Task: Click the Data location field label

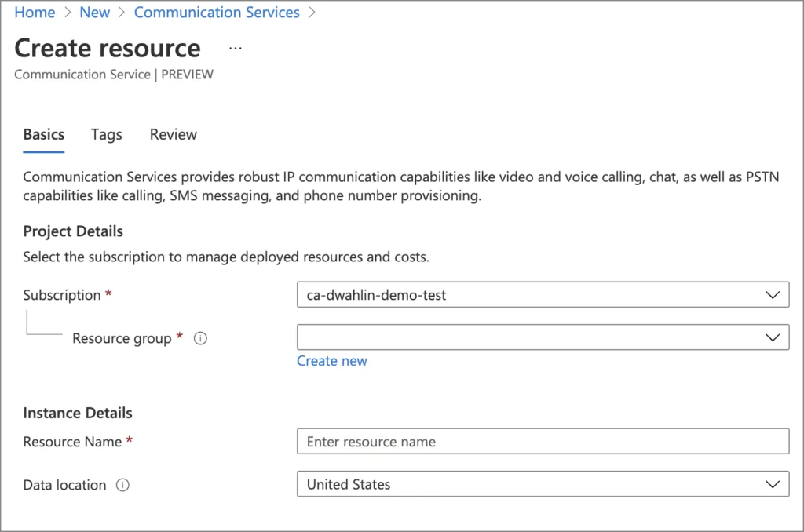Action: (64, 485)
